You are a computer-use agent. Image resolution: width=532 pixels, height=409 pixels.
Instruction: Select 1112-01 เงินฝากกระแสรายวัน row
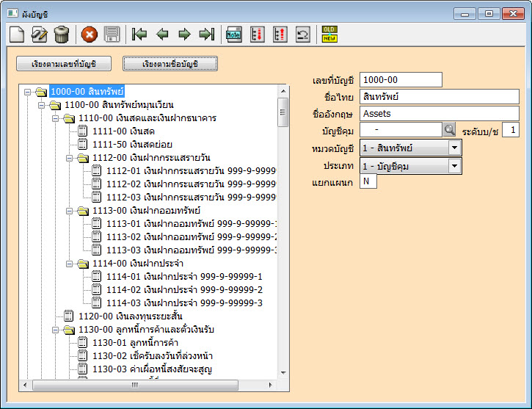click(191, 171)
